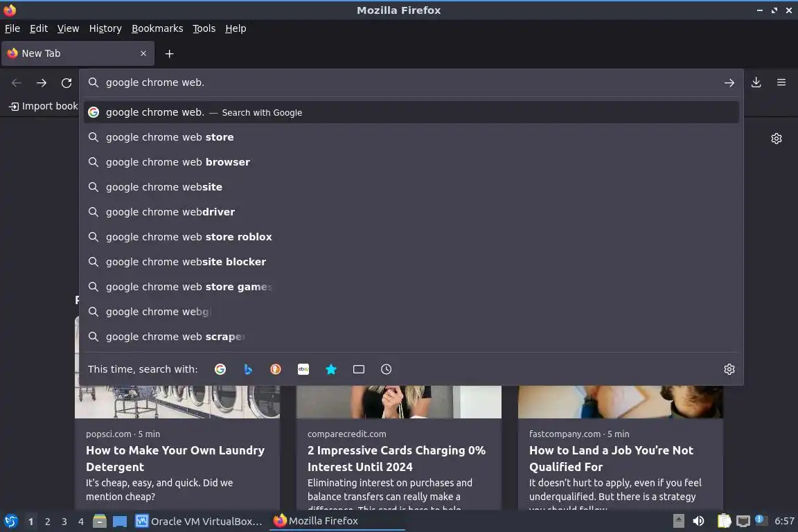Open the start menu launcher
The height and width of the screenshot is (532, 798).
pos(10,521)
